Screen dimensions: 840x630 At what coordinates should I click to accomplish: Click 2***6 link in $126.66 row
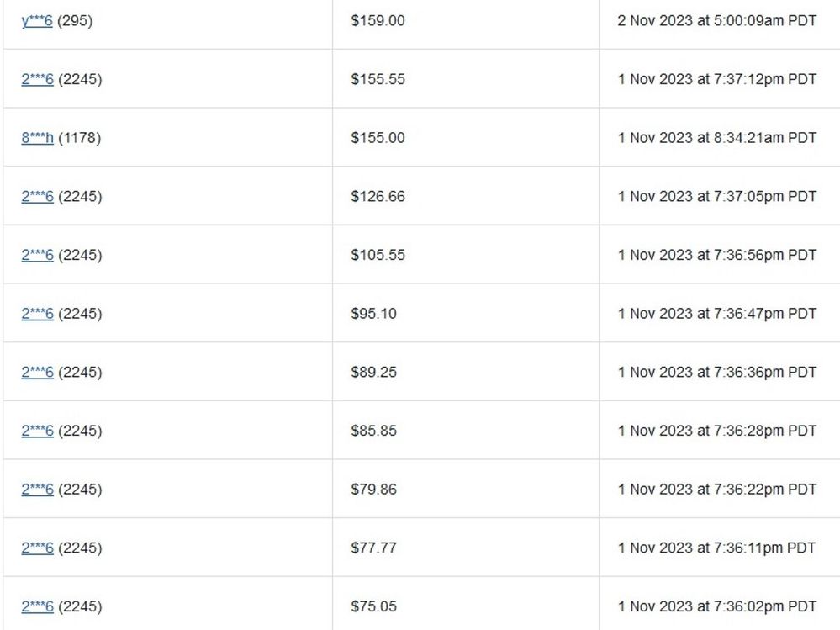coord(37,197)
